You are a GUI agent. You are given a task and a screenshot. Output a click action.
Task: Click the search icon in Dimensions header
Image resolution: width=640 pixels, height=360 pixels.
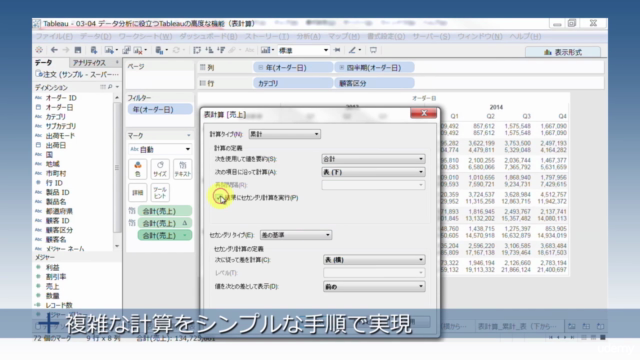click(x=110, y=87)
